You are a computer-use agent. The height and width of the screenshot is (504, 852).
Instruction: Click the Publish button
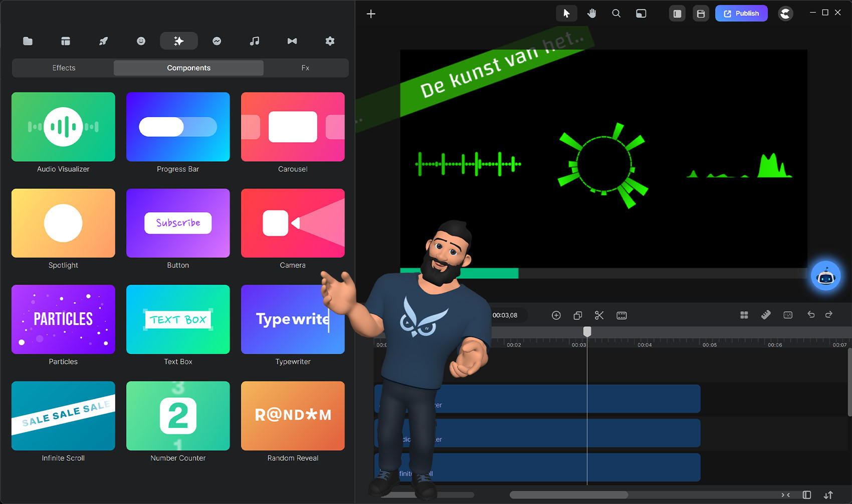tap(741, 14)
